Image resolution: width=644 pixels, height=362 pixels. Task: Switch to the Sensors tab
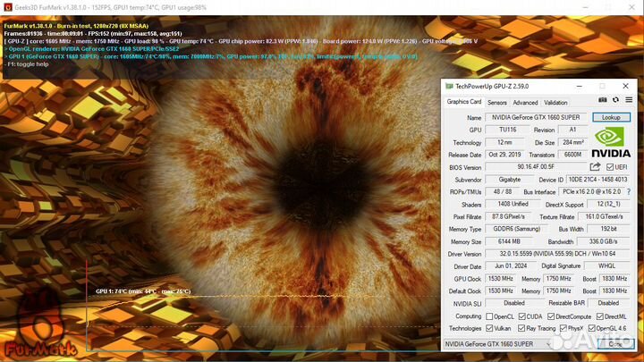pyautogui.click(x=497, y=103)
